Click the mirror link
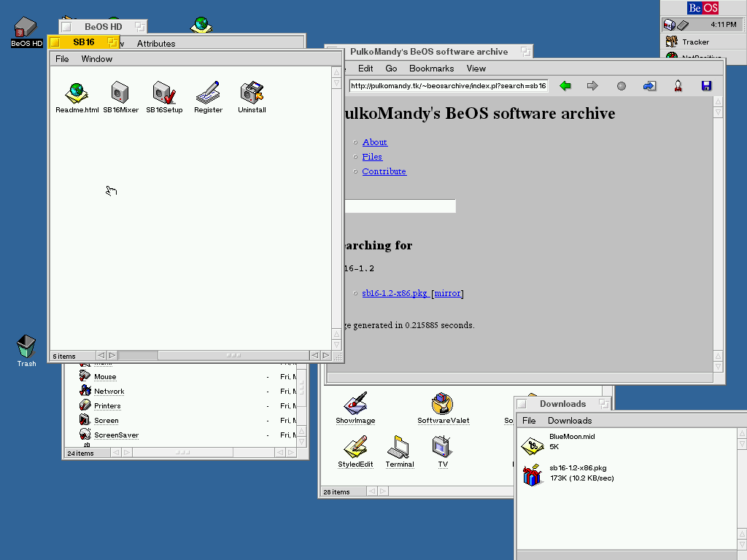 [447, 293]
